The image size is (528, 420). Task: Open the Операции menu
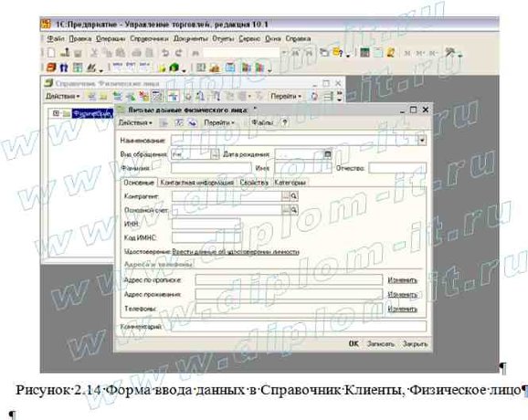coord(111,39)
